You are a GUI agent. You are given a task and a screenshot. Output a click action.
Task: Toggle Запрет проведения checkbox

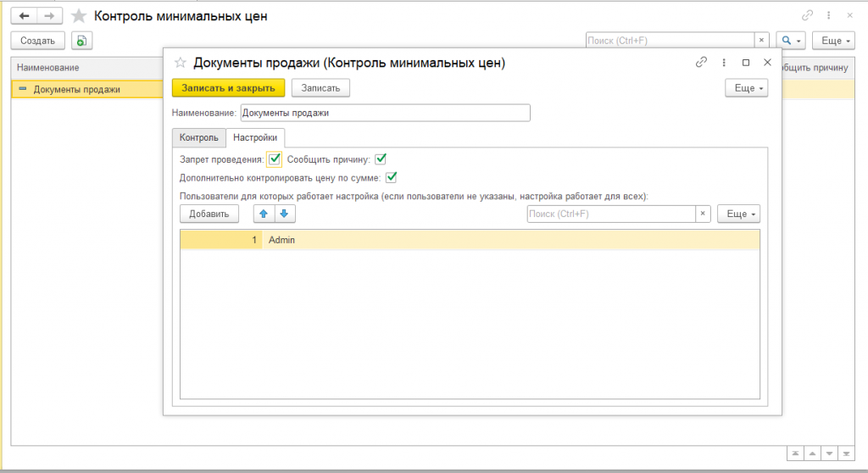click(x=275, y=159)
